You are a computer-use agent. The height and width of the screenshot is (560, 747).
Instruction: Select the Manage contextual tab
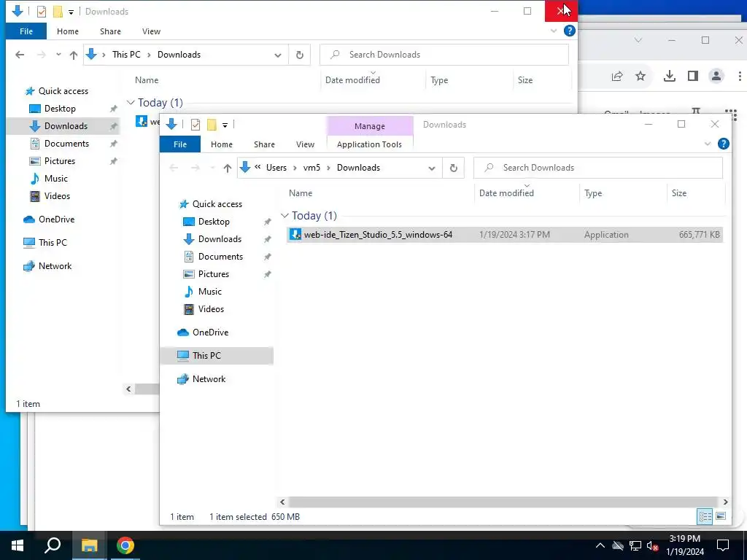click(x=370, y=126)
